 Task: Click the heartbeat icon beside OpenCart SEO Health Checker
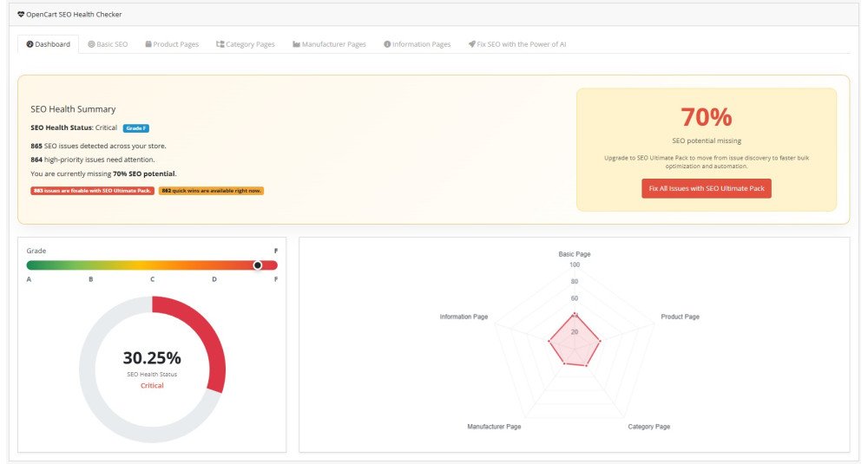pos(21,15)
